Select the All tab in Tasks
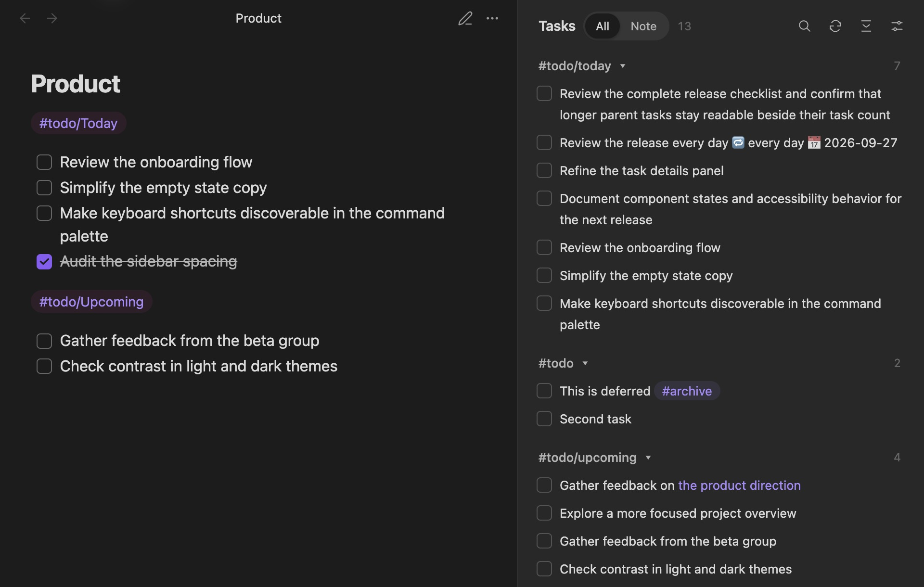This screenshot has height=587, width=924. click(603, 26)
